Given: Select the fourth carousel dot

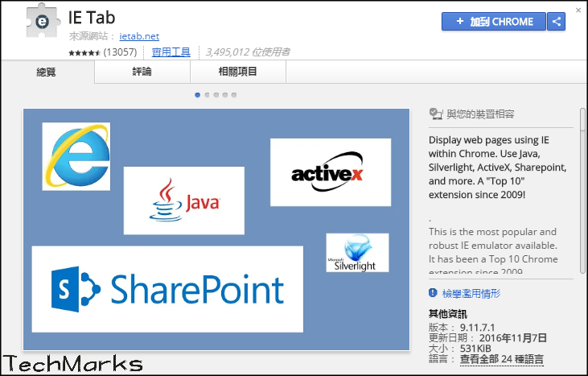Looking at the screenshot, I should tap(225, 95).
